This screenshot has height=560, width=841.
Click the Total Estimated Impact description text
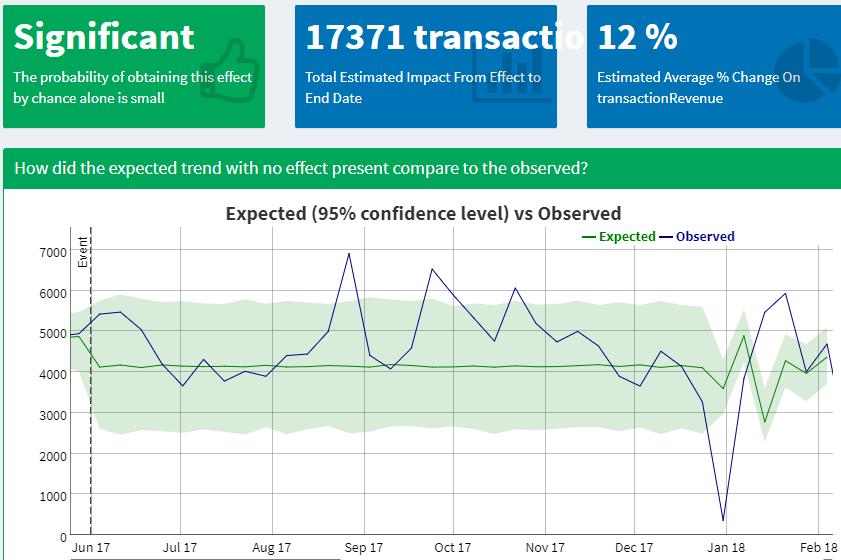pyautogui.click(x=423, y=87)
